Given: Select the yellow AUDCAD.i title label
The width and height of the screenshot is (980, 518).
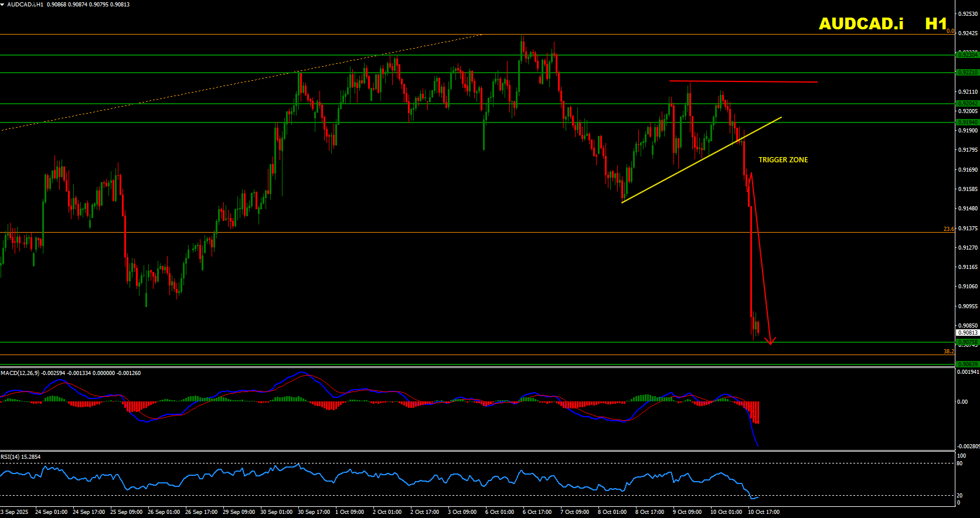Looking at the screenshot, I should [861, 23].
